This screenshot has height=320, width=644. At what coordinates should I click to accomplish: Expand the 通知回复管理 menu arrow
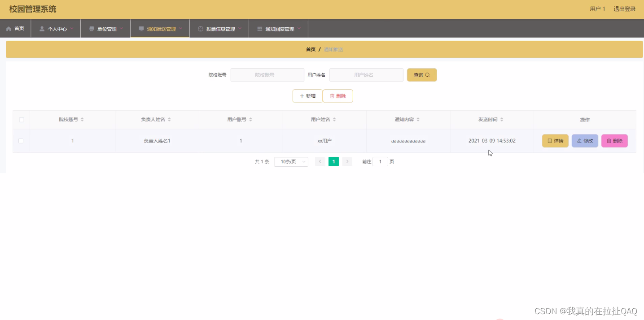pyautogui.click(x=299, y=28)
